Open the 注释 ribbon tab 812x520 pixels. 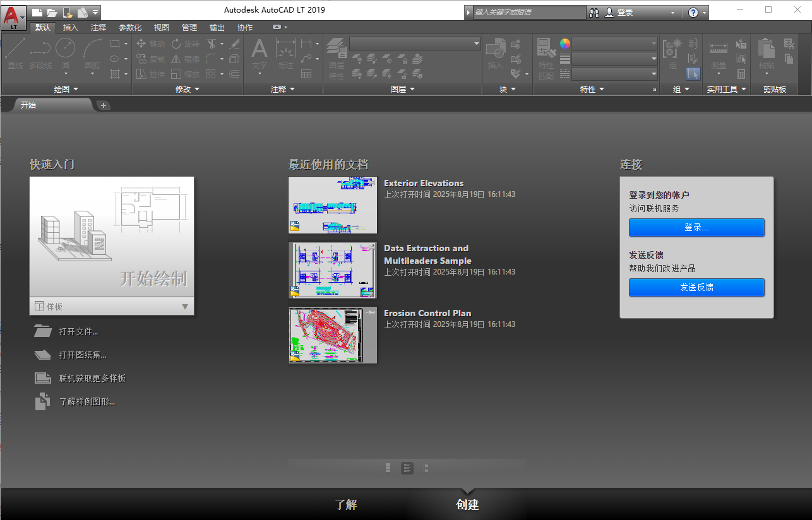click(99, 27)
